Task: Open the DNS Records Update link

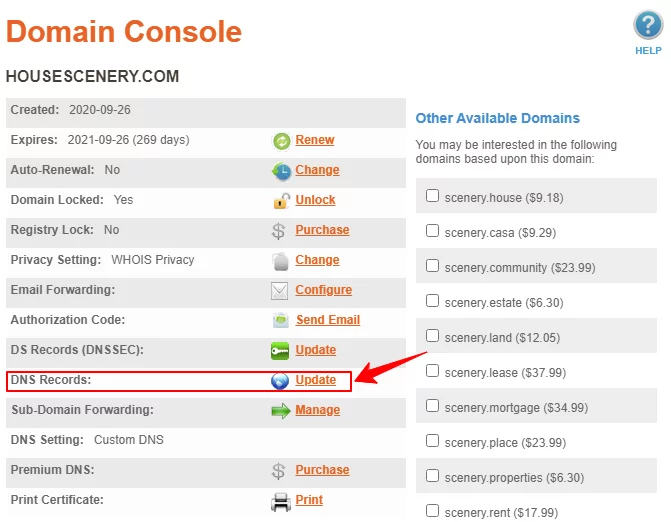Action: (316, 380)
